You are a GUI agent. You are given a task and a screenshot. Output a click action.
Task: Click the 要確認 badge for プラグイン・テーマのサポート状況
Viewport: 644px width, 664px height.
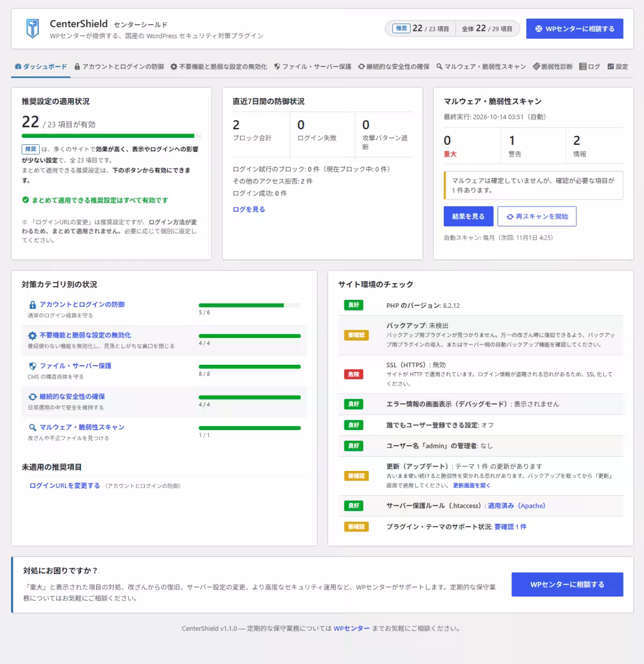(356, 527)
